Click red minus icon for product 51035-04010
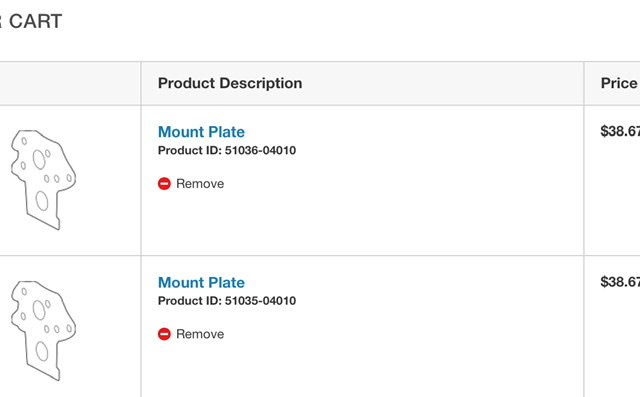The width and height of the screenshot is (640, 397). pyautogui.click(x=164, y=334)
